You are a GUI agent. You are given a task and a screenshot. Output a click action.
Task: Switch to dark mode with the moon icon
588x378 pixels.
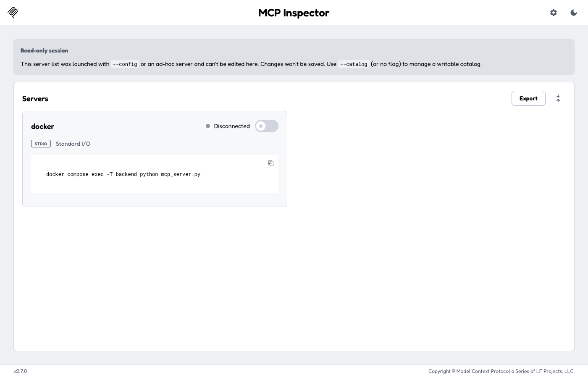pyautogui.click(x=574, y=13)
